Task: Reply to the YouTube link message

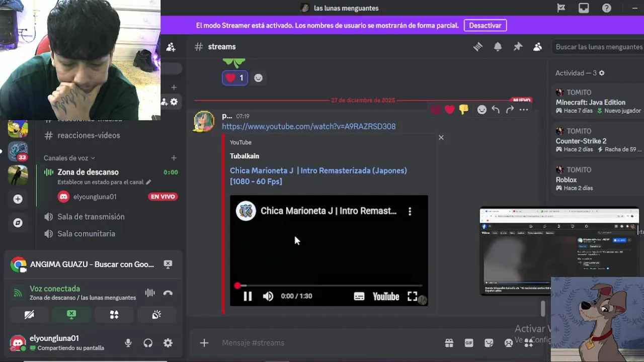Action: (496, 110)
